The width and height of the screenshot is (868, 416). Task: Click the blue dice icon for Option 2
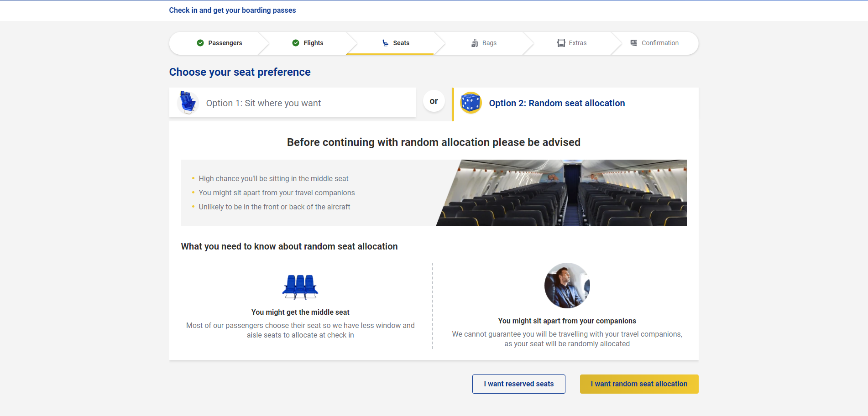click(x=471, y=103)
